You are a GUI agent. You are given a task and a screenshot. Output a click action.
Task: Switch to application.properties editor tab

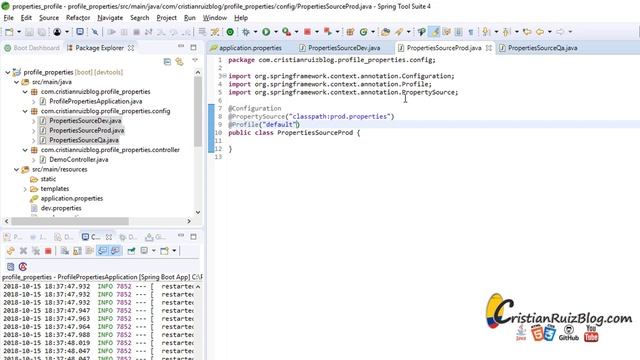pos(246,48)
